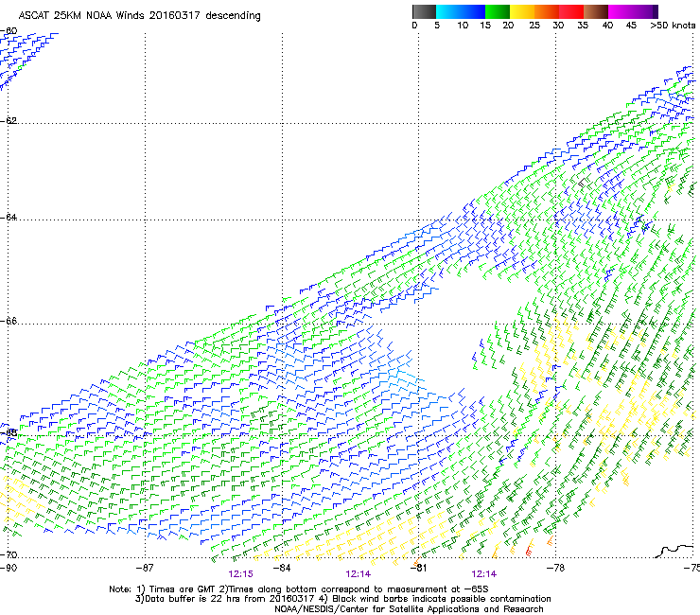This screenshot has width=700, height=615.
Task: Select the magenta 40-45 knots legend segment
Action: [x=621, y=11]
